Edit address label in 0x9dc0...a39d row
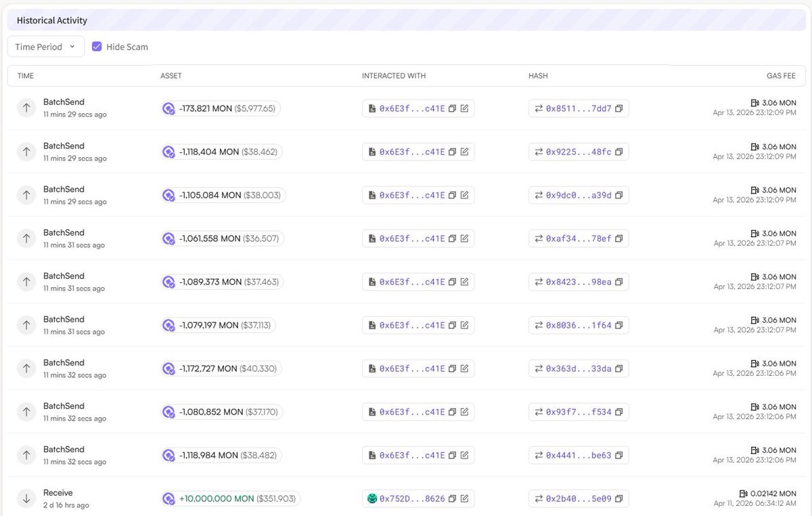This screenshot has height=516, width=812. click(464, 195)
